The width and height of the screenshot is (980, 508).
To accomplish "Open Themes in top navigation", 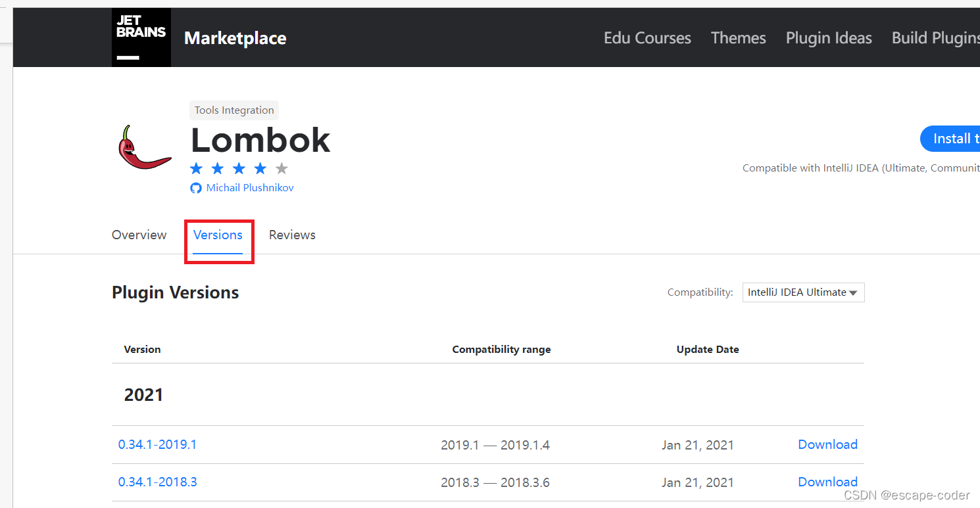I will click(738, 38).
